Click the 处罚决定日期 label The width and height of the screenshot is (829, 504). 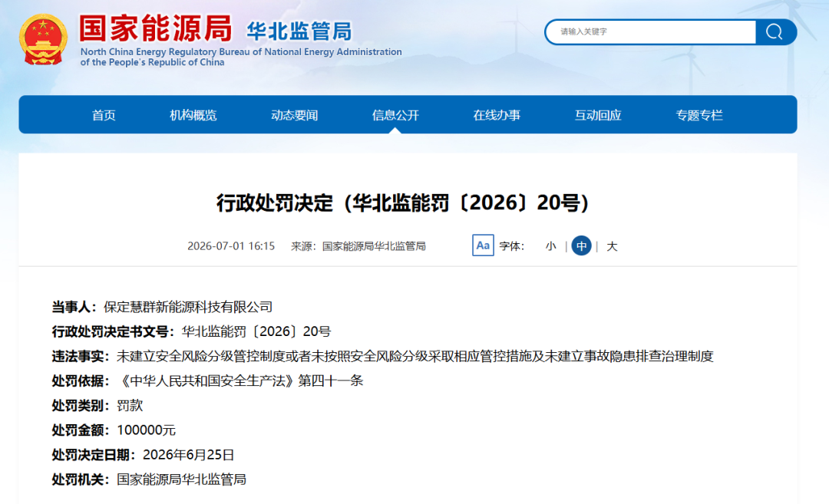(94, 455)
